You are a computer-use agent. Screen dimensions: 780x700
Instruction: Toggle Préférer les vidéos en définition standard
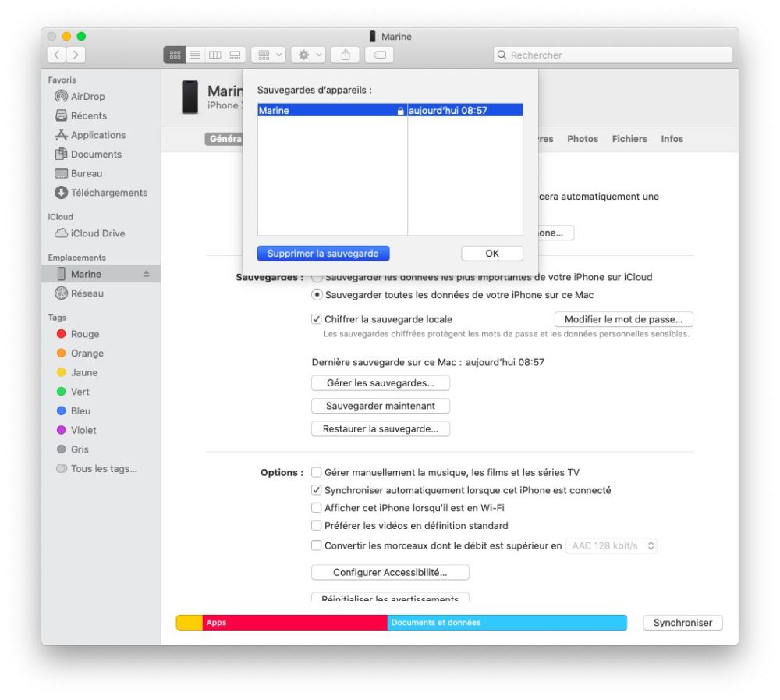(x=317, y=525)
